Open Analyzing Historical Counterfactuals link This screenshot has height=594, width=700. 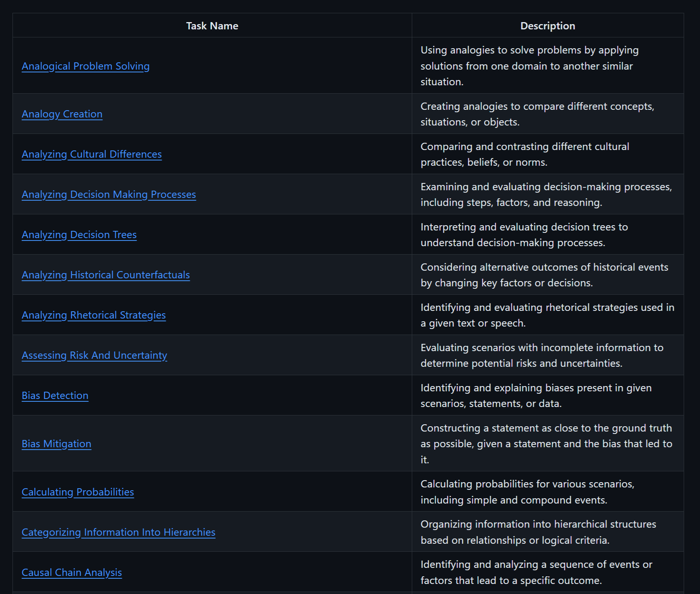(x=106, y=275)
